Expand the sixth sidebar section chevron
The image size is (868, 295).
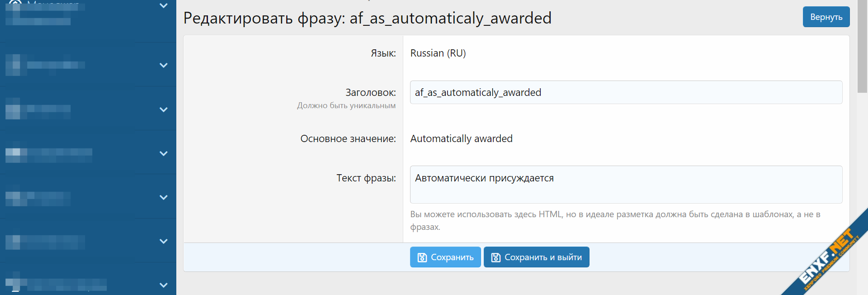(x=164, y=241)
